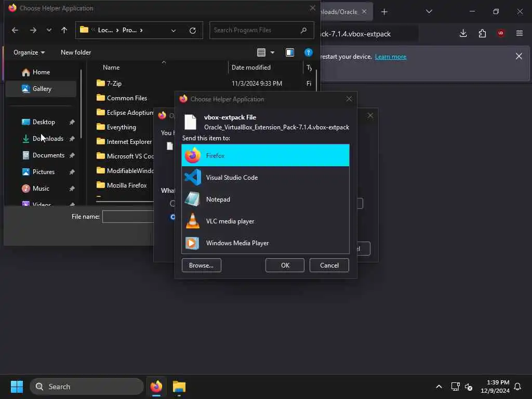Viewport: 532px width, 399px height.
Task: Click the uBlock Origin toolbar icon
Action: [x=501, y=33]
